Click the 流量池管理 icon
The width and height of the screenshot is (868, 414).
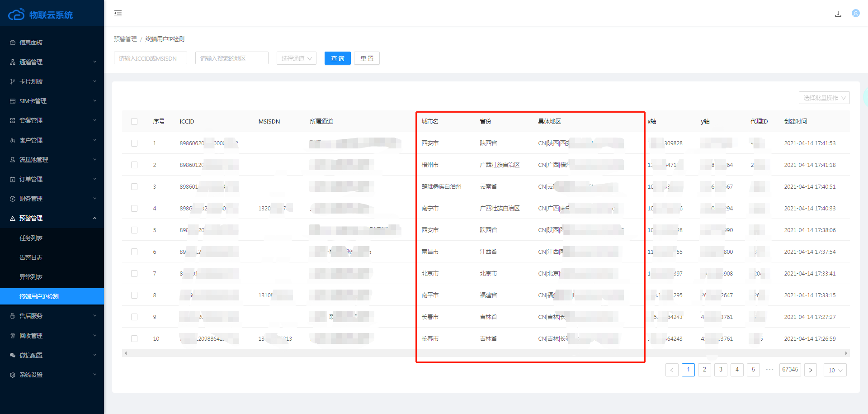(x=13, y=160)
